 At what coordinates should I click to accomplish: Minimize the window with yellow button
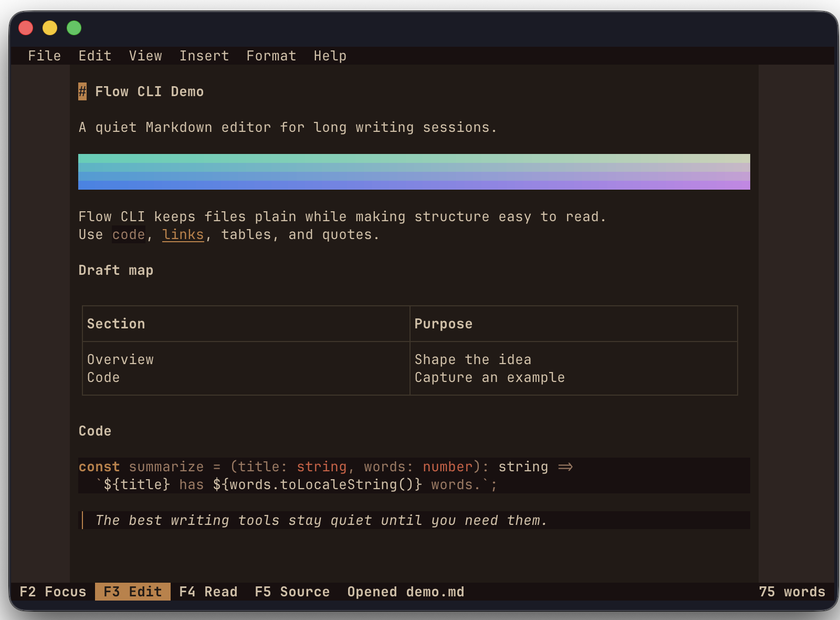pyautogui.click(x=50, y=28)
